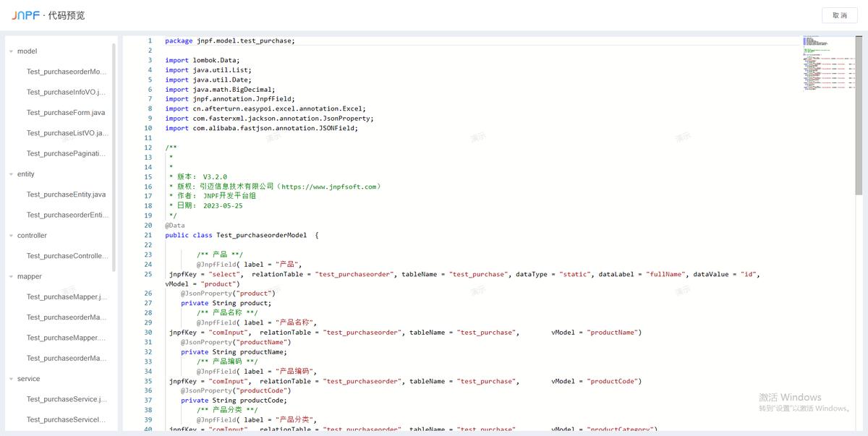Collapse the model folder arrow

point(11,51)
